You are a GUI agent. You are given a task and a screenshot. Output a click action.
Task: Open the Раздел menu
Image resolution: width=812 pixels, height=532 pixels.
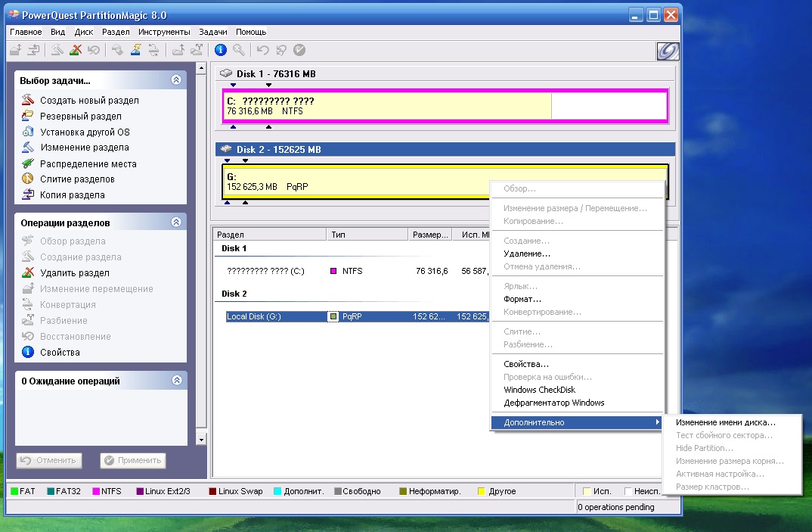[x=116, y=32]
